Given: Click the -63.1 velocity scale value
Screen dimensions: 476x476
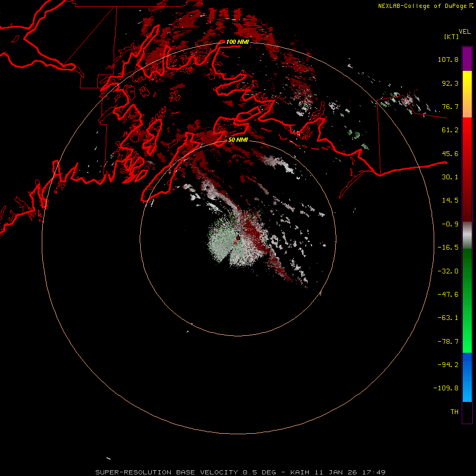Looking at the screenshot, I should tap(448, 318).
